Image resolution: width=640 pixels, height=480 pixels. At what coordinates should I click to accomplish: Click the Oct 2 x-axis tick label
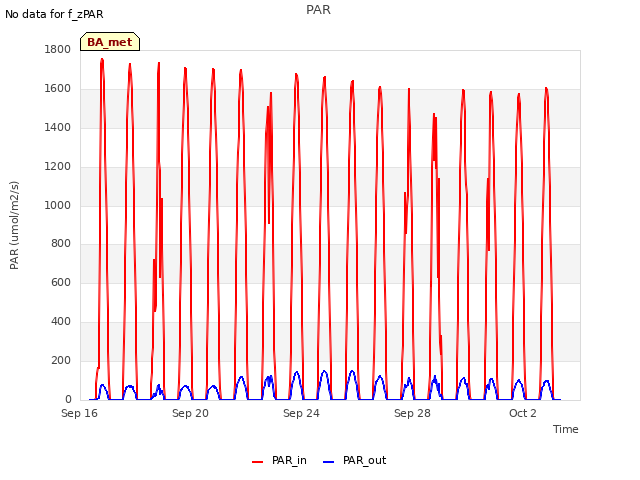tap(522, 413)
